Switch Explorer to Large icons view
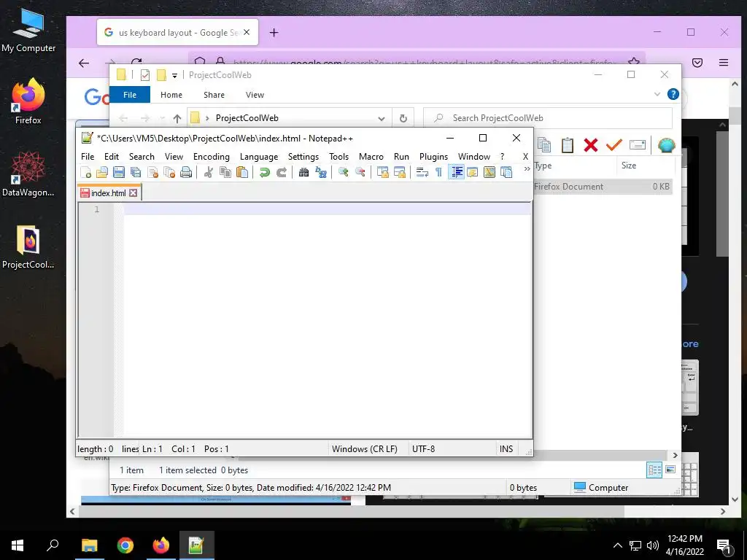Viewport: 747px width, 560px height. 670,470
